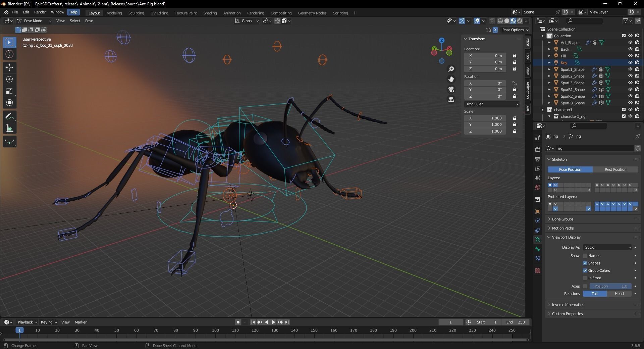Switch perspective/orthographic grid icon
The image size is (644, 349).
tap(451, 99)
